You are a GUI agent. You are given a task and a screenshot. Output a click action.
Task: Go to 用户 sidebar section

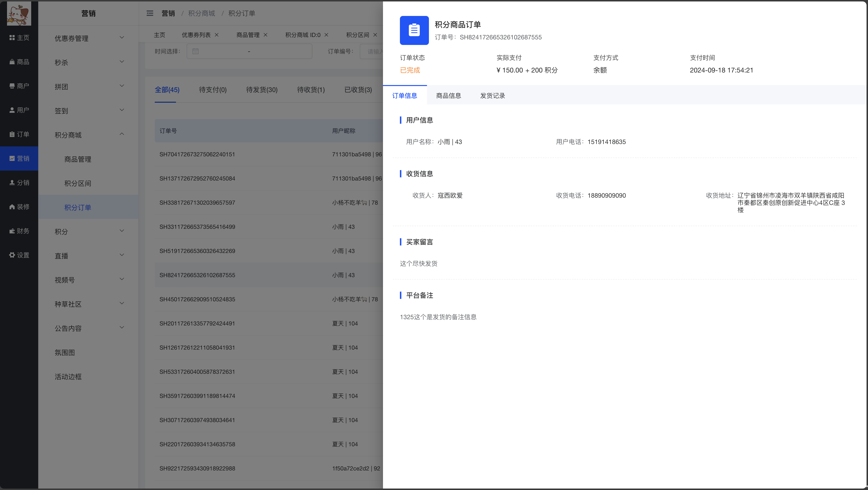coord(19,110)
